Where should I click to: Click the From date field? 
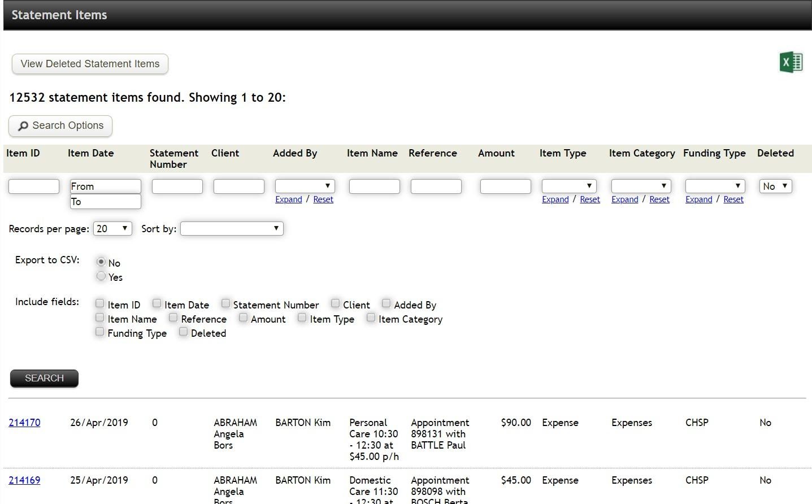coord(105,185)
